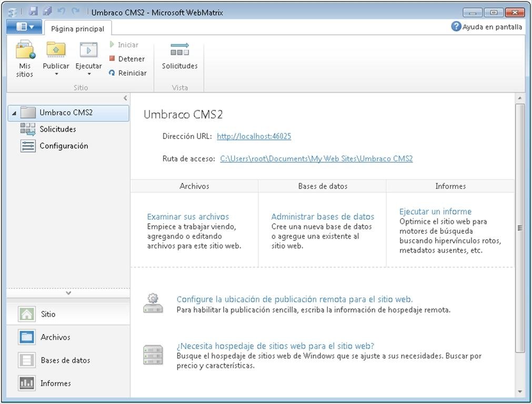Stop the site with Detener

[x=127, y=59]
